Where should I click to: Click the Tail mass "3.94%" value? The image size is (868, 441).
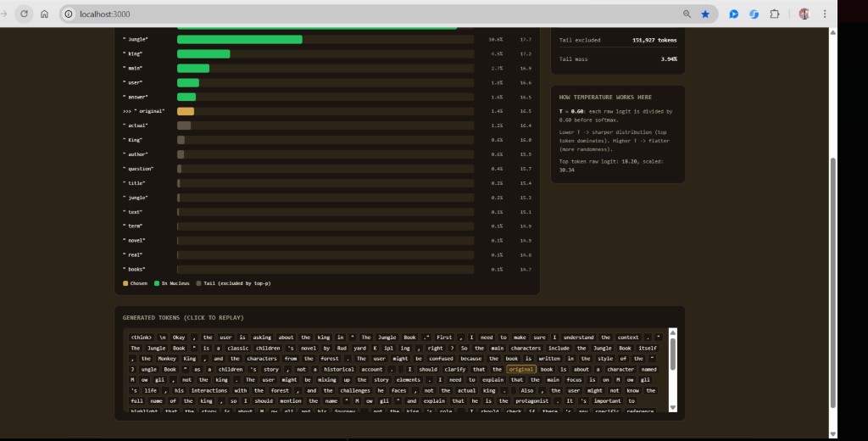click(669, 59)
